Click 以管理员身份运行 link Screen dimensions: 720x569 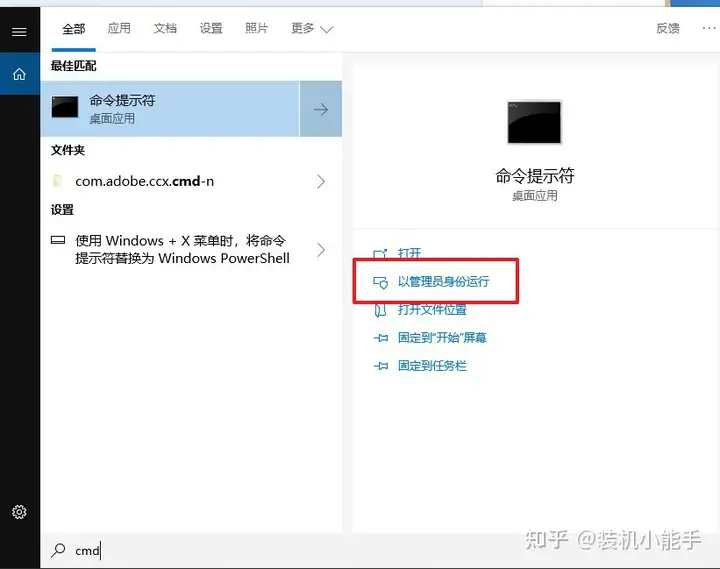tap(443, 282)
